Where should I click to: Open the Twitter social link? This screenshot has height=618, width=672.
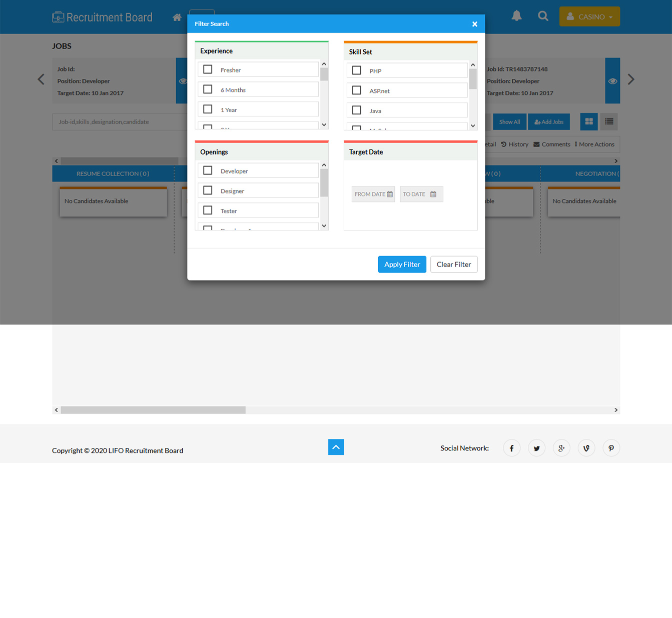[x=536, y=448]
